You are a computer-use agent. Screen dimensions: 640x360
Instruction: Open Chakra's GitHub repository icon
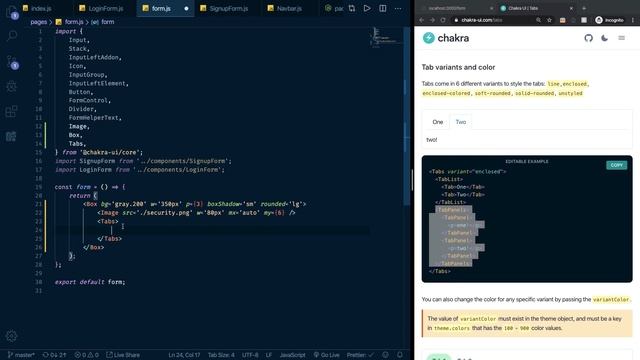click(x=588, y=38)
